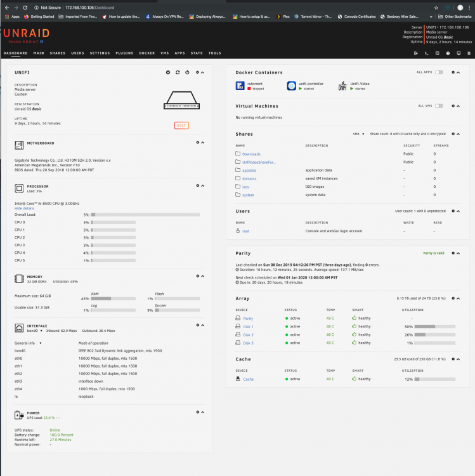
Task: Click the Overall Load progress bar
Action: pyautogui.click(x=145, y=215)
